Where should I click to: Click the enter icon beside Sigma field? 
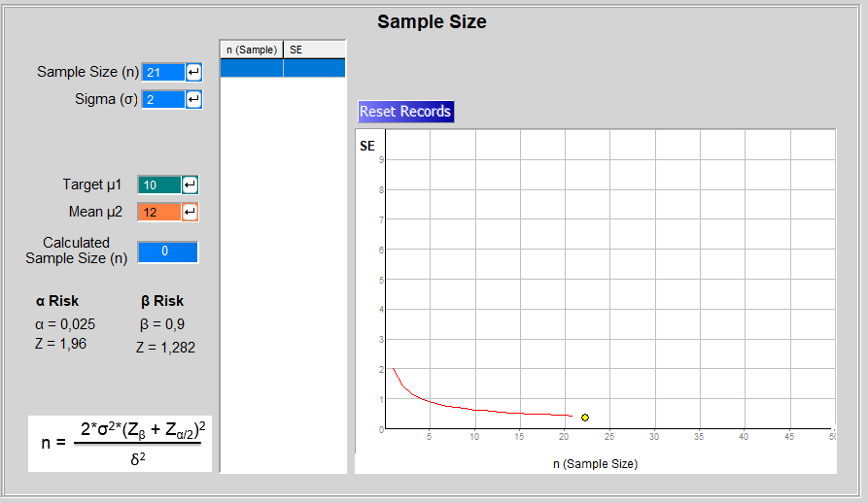193,99
